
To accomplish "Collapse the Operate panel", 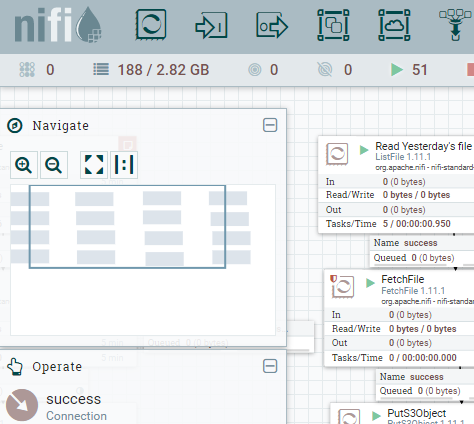I will [270, 366].
